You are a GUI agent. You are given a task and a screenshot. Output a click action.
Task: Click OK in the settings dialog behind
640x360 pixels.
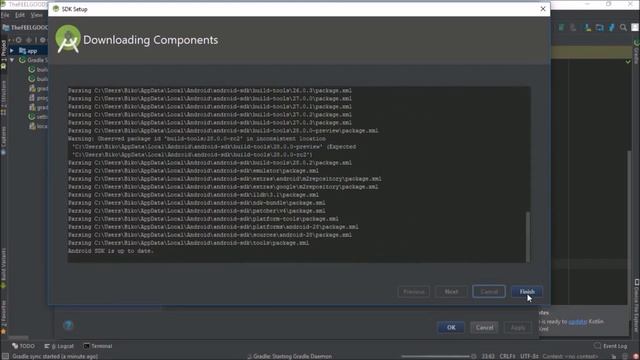[451, 327]
